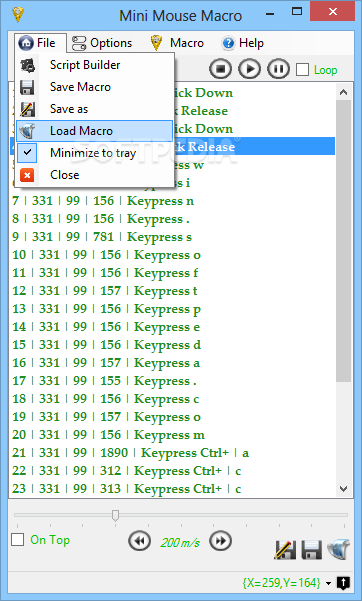
Task: Select row 12 Keypress t
Action: point(172,291)
